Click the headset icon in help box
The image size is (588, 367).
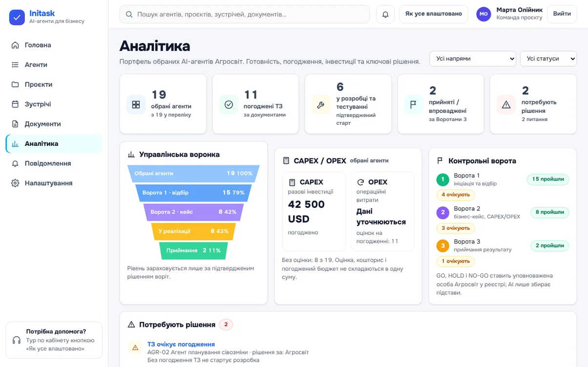tap(17, 340)
